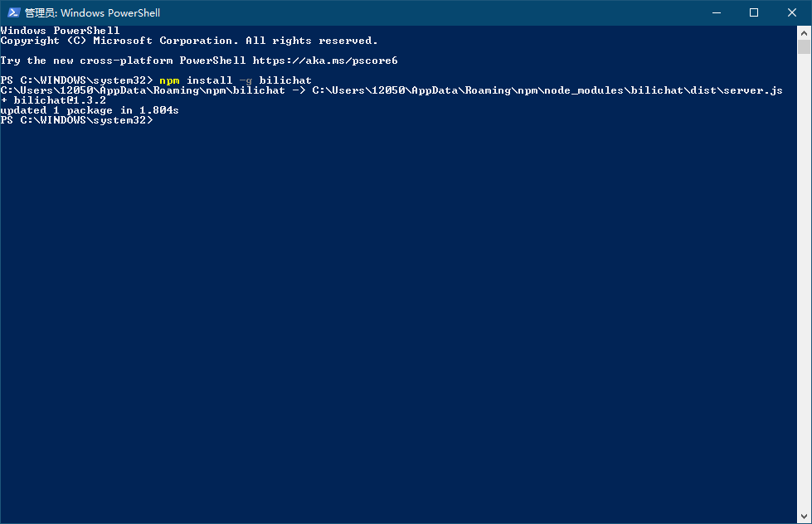Click the yellow npm command word
Image resolution: width=812 pixels, height=524 pixels.
pos(169,80)
